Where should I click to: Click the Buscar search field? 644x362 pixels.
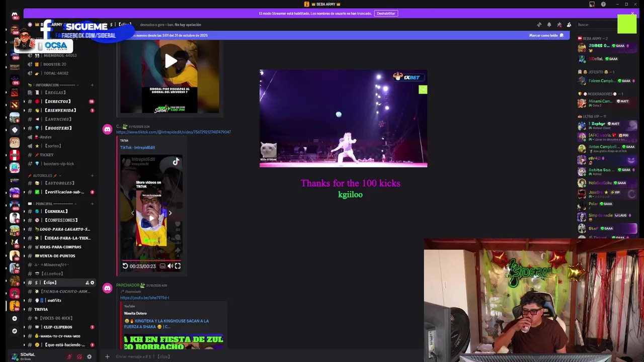pos(596,25)
